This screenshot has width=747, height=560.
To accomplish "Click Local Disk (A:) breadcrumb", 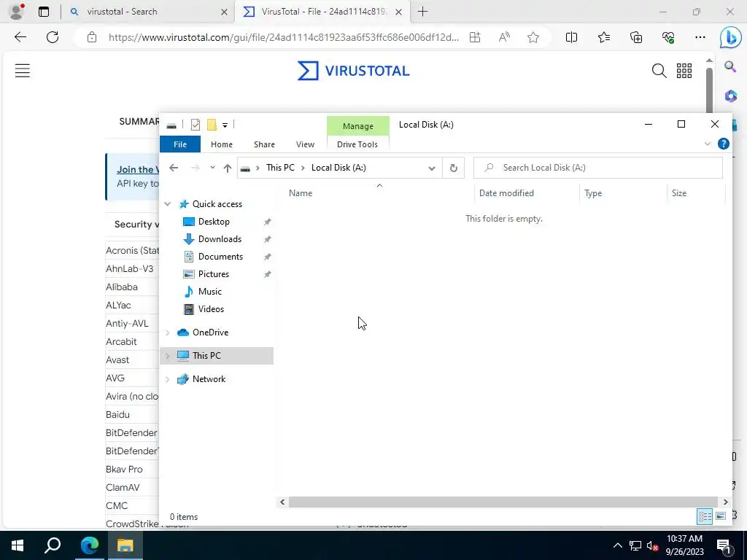I will [x=338, y=168].
